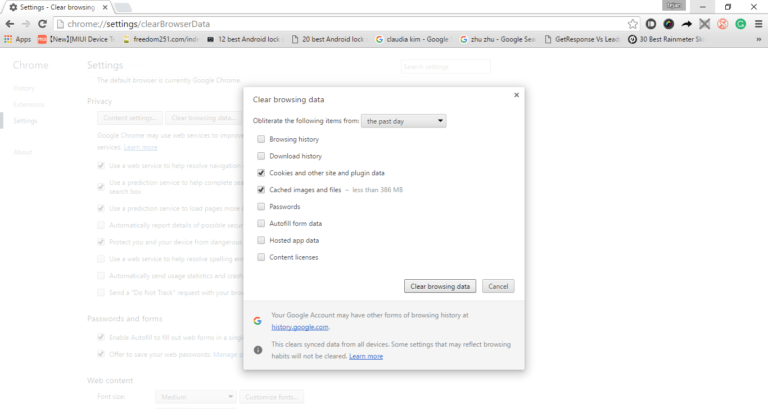Open the 12 best Android lock bookmark
Viewport: 768px width, 409px height.
pos(245,39)
